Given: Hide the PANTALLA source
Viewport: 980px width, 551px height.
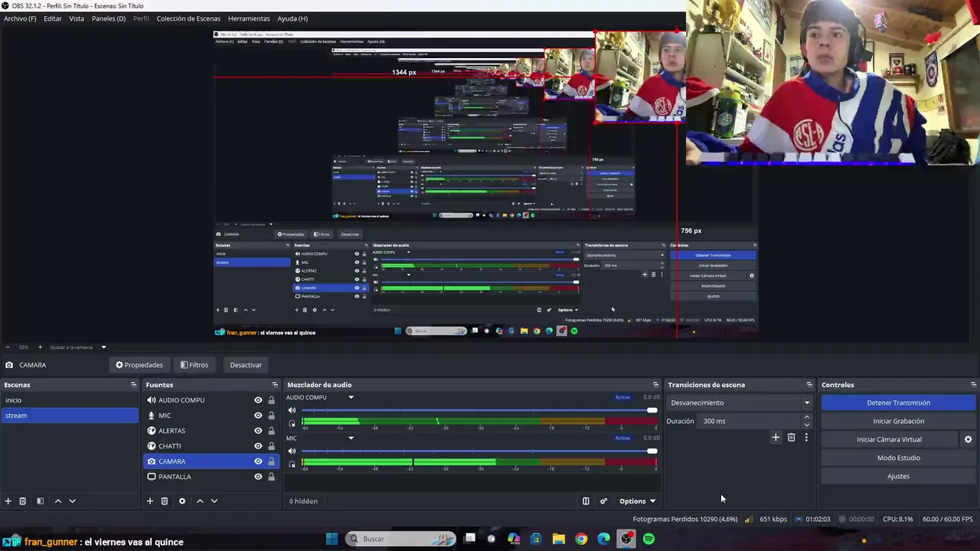Looking at the screenshot, I should click(258, 477).
